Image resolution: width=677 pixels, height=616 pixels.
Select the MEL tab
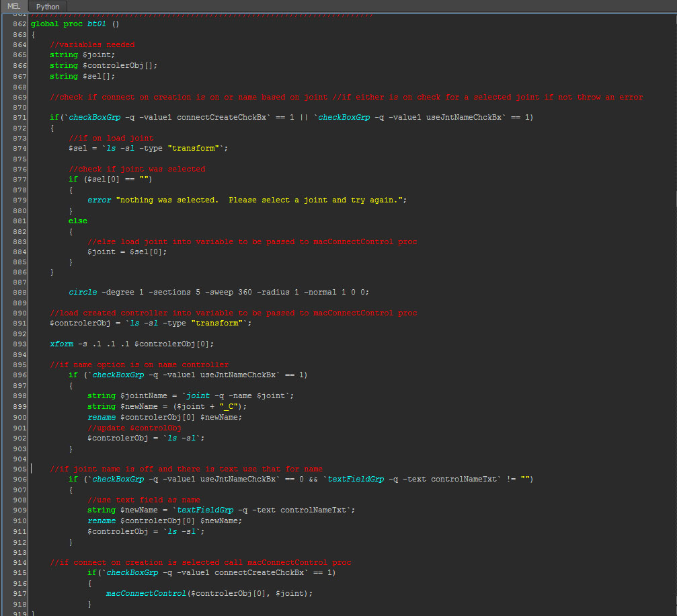pyautogui.click(x=14, y=7)
